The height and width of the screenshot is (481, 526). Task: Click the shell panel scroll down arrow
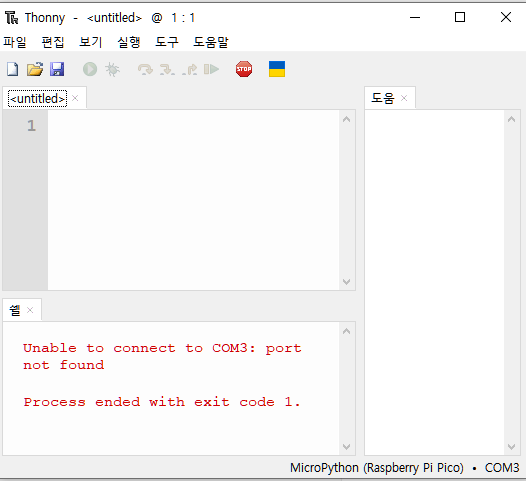point(347,447)
